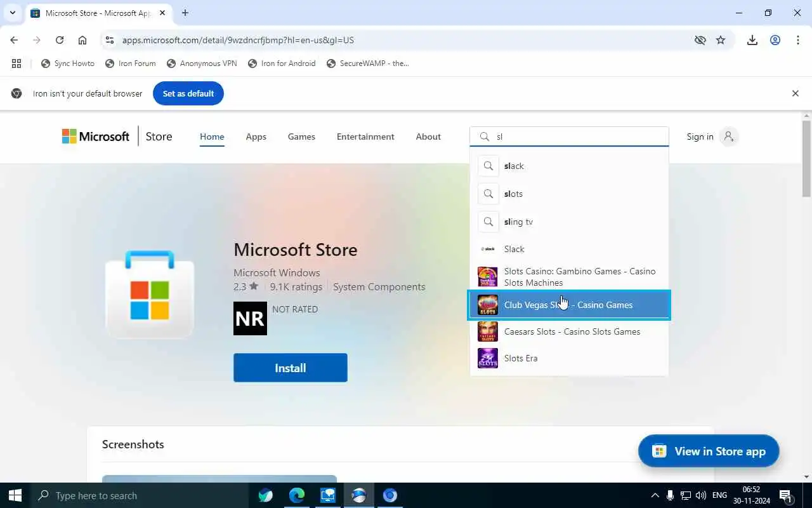Viewport: 812px width, 508px height.
Task: Select the Slack app suggestion
Action: tap(569, 249)
